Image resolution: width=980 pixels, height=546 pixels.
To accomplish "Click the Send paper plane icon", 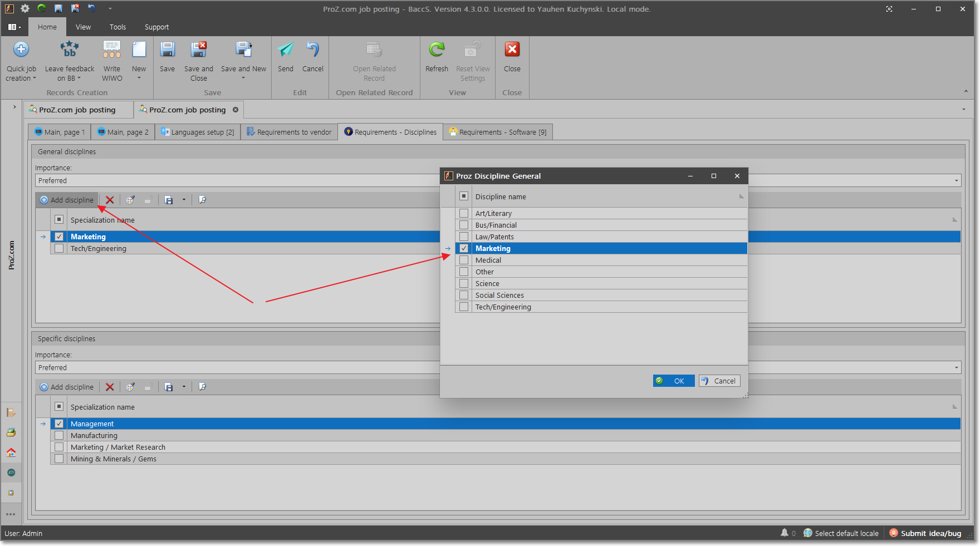I will (x=286, y=50).
